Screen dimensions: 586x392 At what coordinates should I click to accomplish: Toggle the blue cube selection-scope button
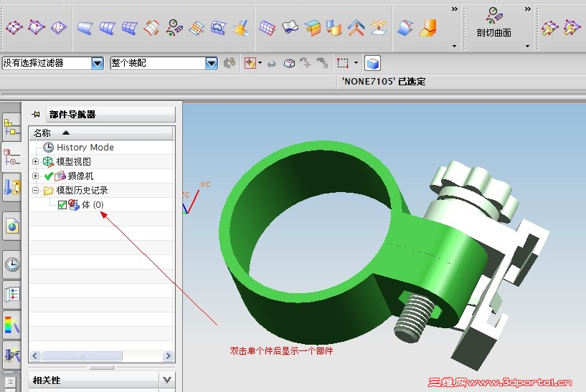coord(372,63)
